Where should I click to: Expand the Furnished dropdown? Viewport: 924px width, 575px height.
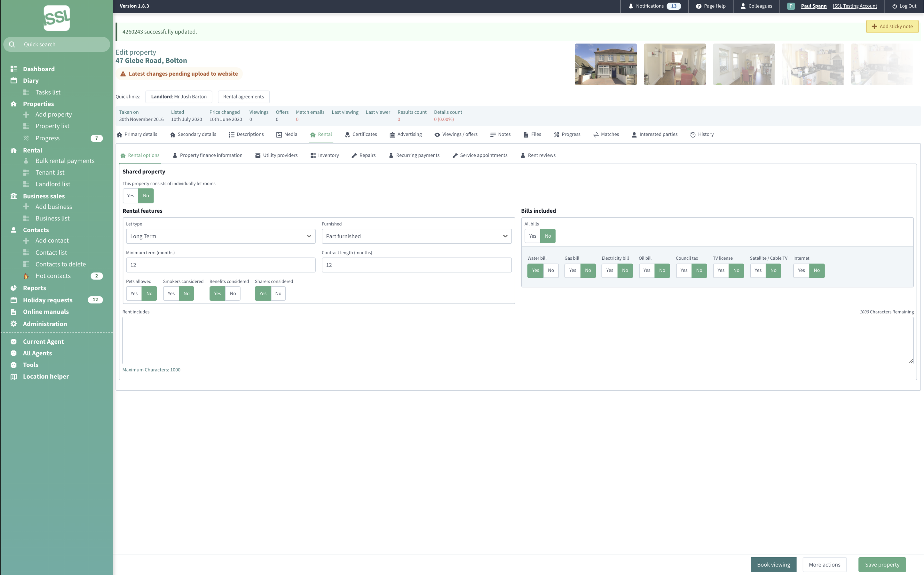click(x=416, y=236)
